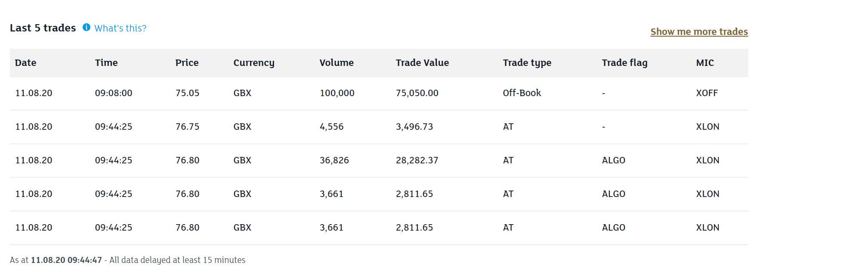The width and height of the screenshot is (868, 272).
Task: Click the XOFF MIC value
Action: (x=707, y=93)
